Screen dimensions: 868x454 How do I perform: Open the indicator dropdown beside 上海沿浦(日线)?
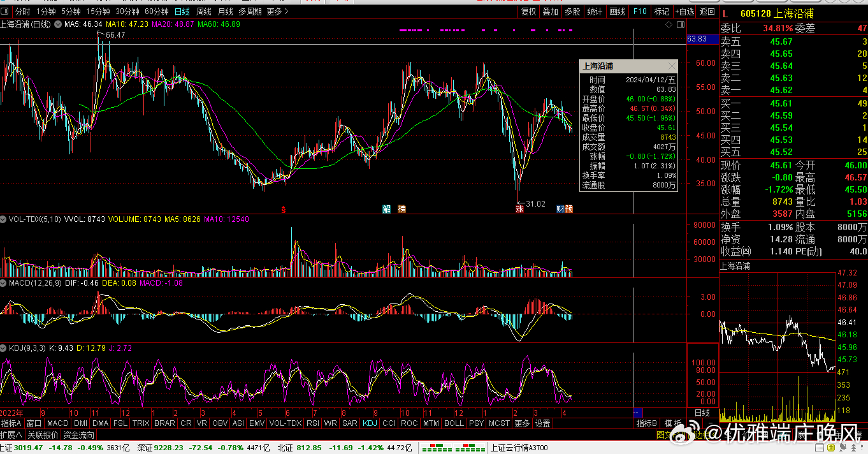click(x=57, y=24)
